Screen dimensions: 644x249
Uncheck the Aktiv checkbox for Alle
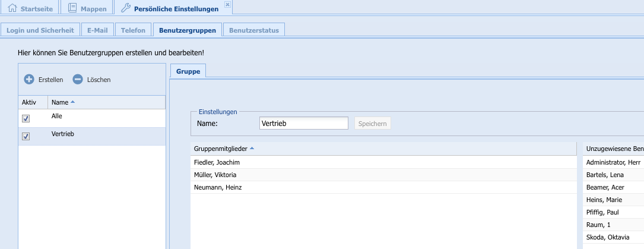26,118
